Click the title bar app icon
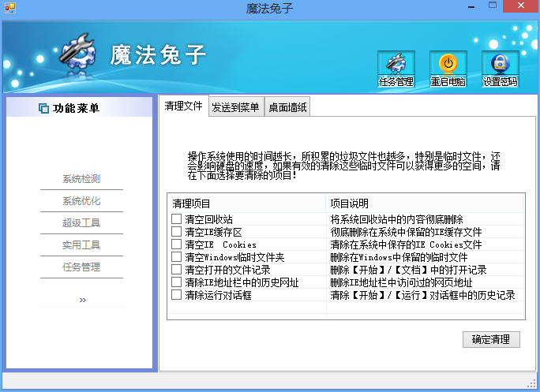Image resolution: width=540 pixels, height=392 pixels. click(10, 8)
